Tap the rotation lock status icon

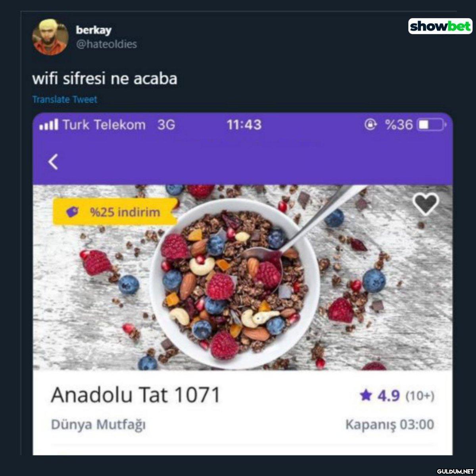(x=370, y=125)
